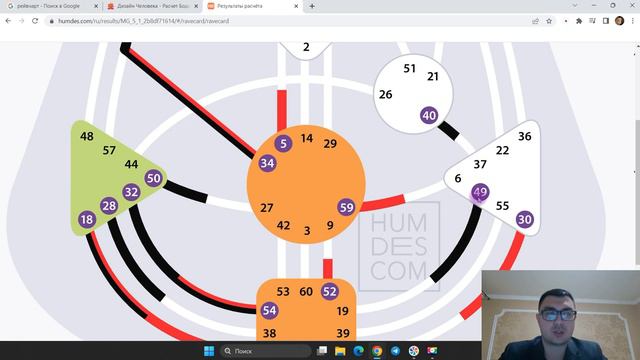640x360 pixels.
Task: Open the Chrome three-dot menu
Action: click(x=633, y=21)
